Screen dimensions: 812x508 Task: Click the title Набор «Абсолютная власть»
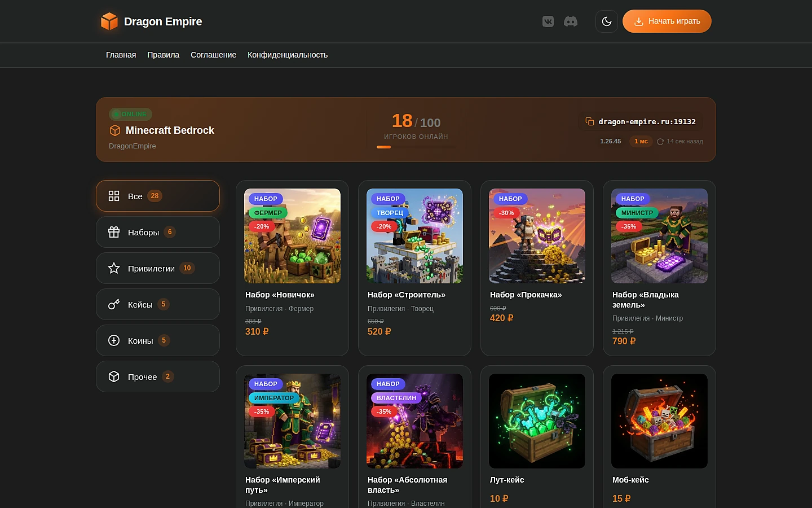coord(407,485)
